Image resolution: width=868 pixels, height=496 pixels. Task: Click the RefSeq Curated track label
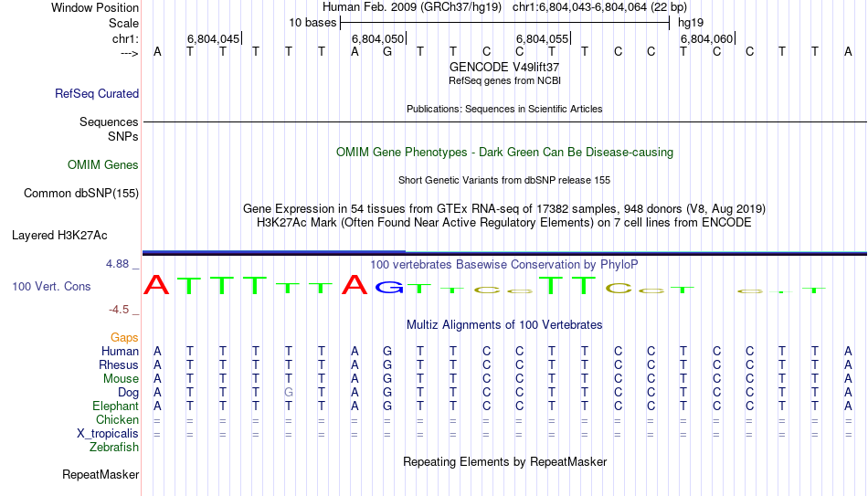96,93
